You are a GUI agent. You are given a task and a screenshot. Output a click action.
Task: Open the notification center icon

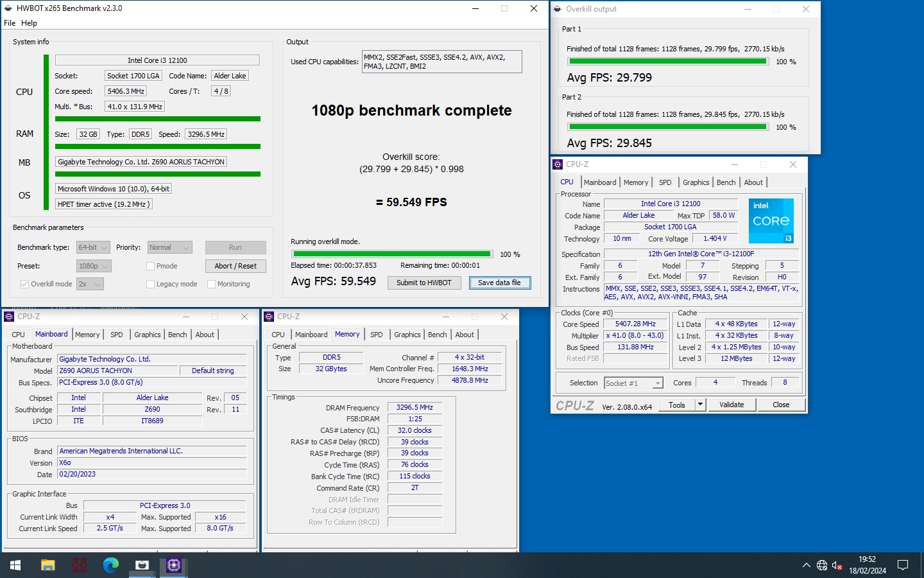click(903, 566)
